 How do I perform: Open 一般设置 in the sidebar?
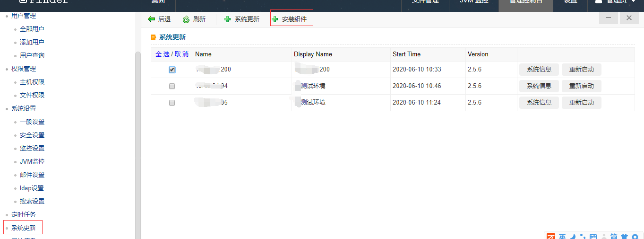tap(32, 122)
